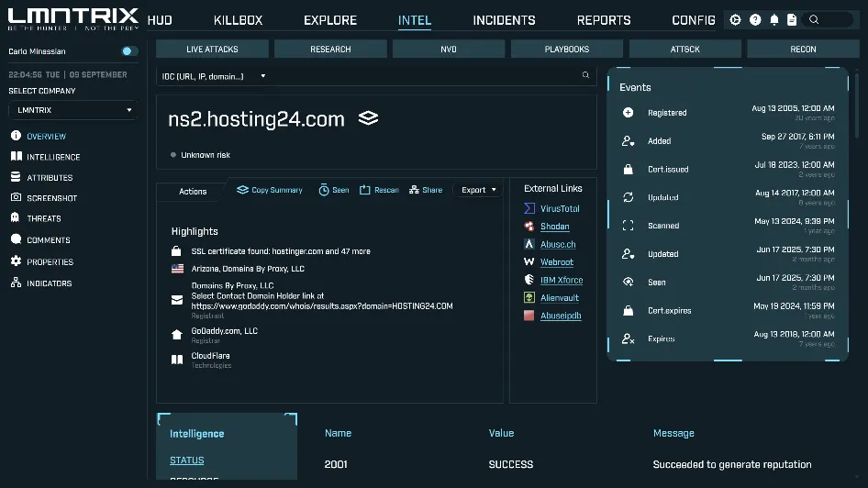
Task: Click the Seen event eye icon
Action: click(x=628, y=282)
